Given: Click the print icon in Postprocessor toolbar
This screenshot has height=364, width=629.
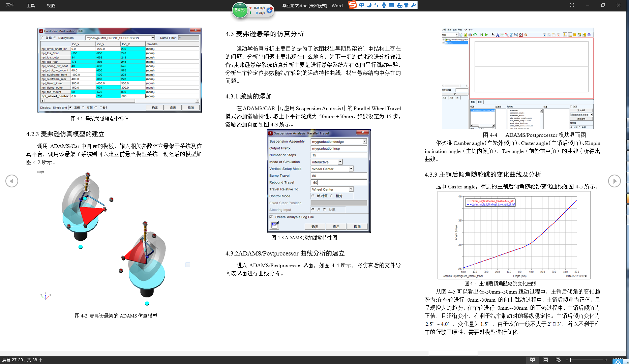Looking at the screenshot, I should point(470,35).
